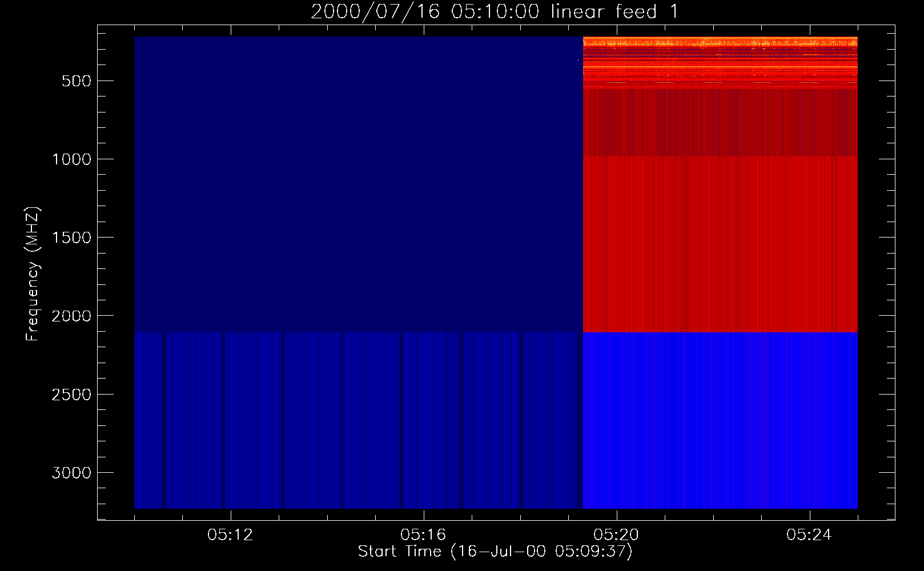Click the 1500 frequency tick label
The width and height of the screenshot is (924, 571).
(71, 238)
